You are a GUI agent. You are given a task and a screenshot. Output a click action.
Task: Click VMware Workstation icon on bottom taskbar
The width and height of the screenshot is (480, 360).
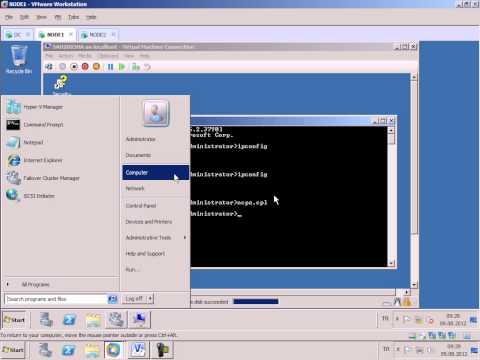click(x=138, y=350)
